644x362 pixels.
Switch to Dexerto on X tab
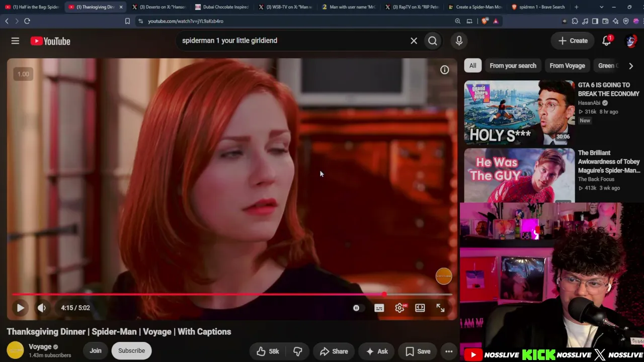(x=158, y=7)
